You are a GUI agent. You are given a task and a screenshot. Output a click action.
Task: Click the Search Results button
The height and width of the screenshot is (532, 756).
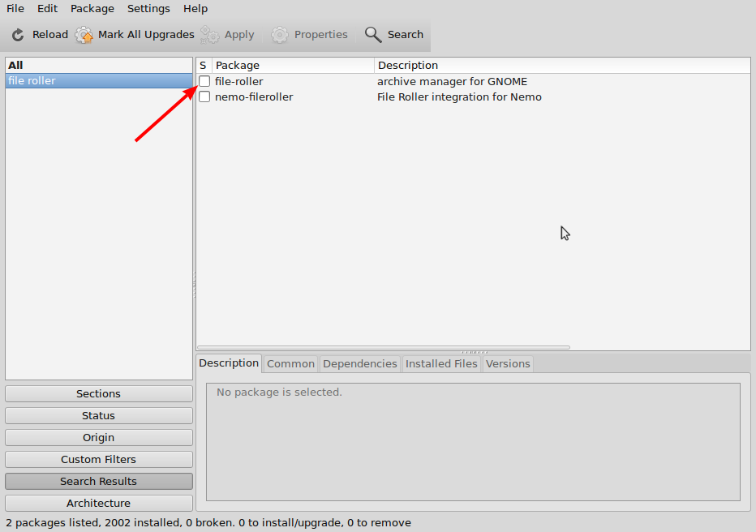tap(99, 482)
